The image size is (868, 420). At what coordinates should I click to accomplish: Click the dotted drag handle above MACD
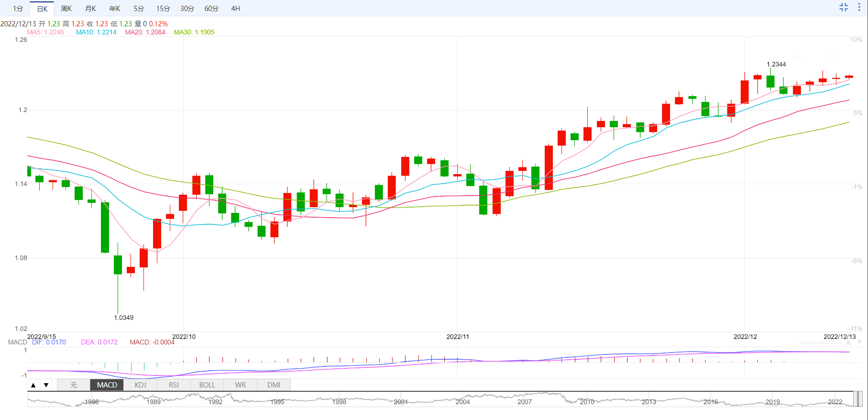(x=821, y=343)
